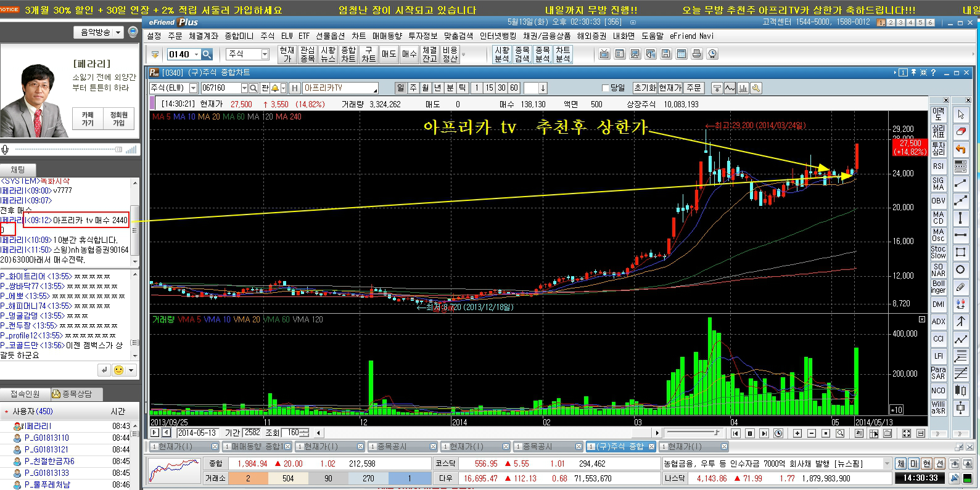Toggle the RSI indicator button
This screenshot has height=490, width=980.
pyautogui.click(x=938, y=166)
